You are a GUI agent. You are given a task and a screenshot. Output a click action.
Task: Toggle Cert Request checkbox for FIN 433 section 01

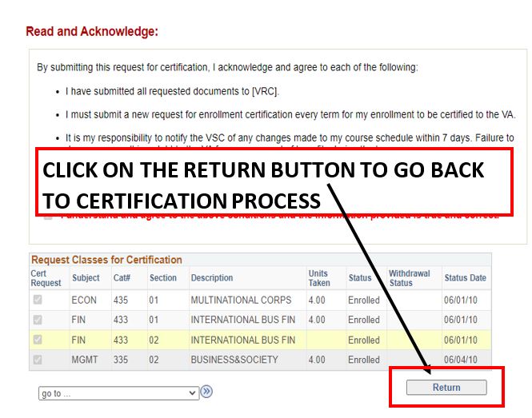[38, 320]
